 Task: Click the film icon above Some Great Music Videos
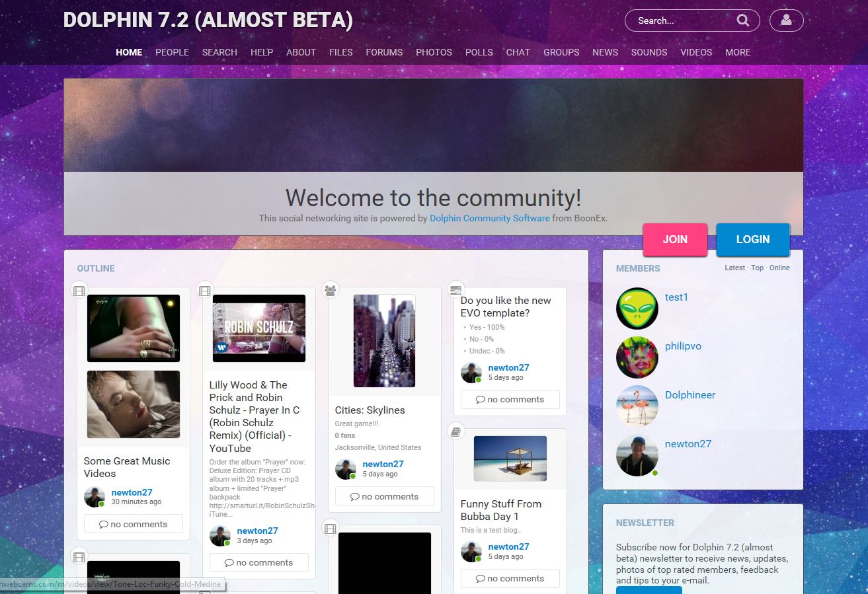point(79,291)
